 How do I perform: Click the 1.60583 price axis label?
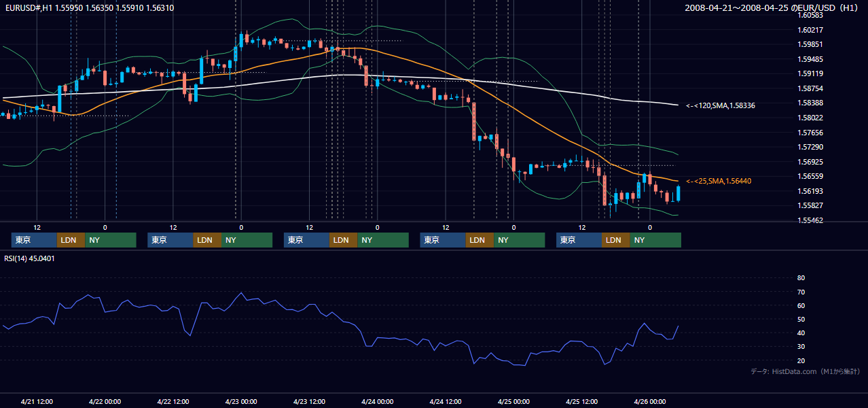pyautogui.click(x=810, y=15)
